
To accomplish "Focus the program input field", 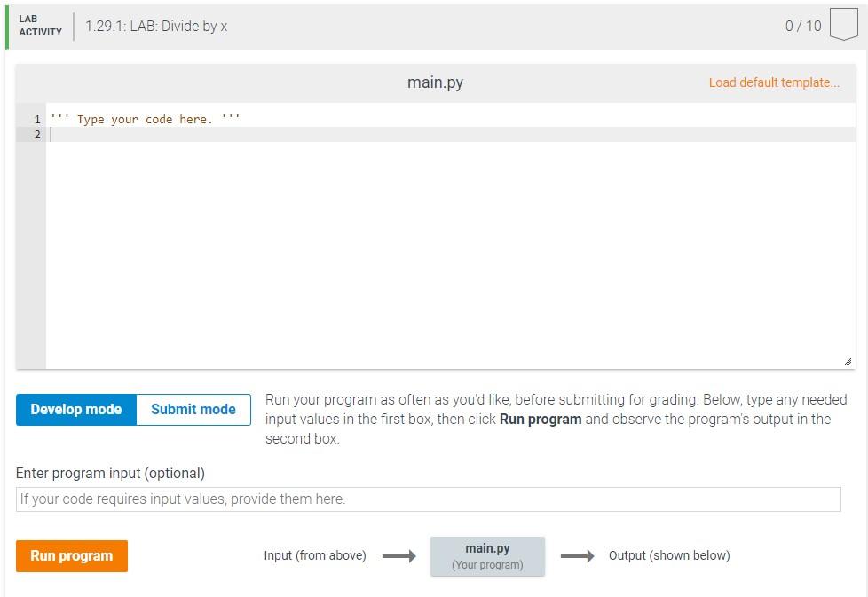I will (x=429, y=499).
